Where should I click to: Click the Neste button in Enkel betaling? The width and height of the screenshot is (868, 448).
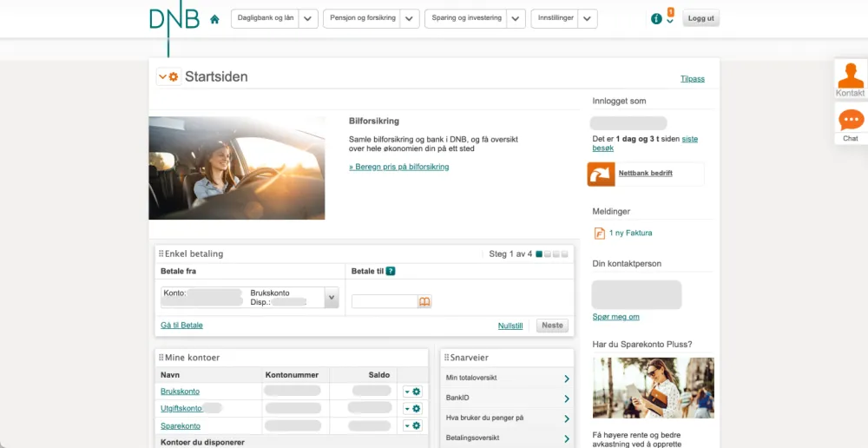click(552, 326)
